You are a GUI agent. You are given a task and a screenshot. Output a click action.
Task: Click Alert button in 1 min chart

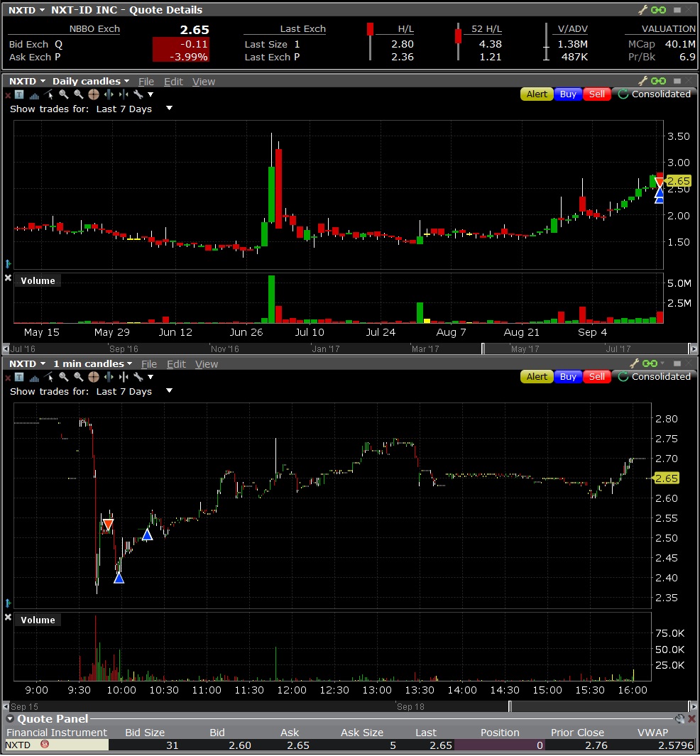click(537, 376)
